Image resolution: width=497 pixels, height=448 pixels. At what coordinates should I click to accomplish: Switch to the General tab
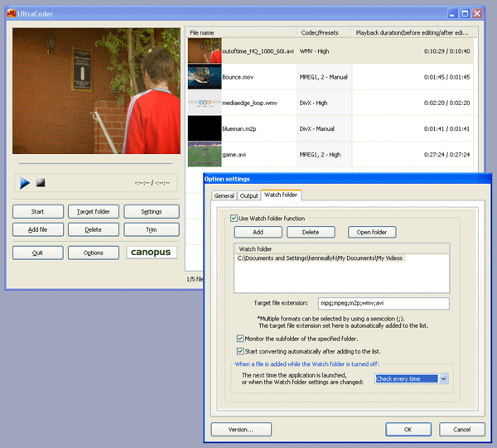click(x=224, y=195)
